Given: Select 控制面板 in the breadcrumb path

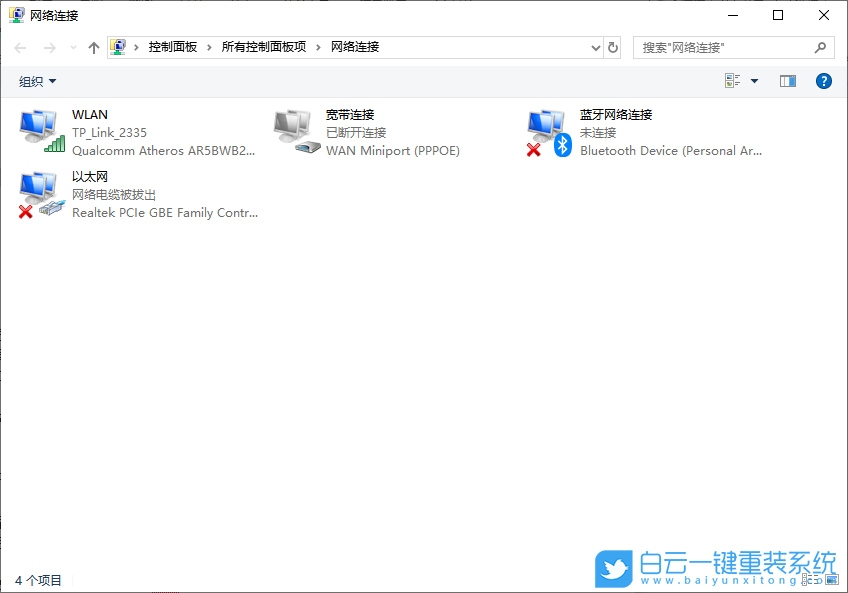Looking at the screenshot, I should pyautogui.click(x=160, y=46).
